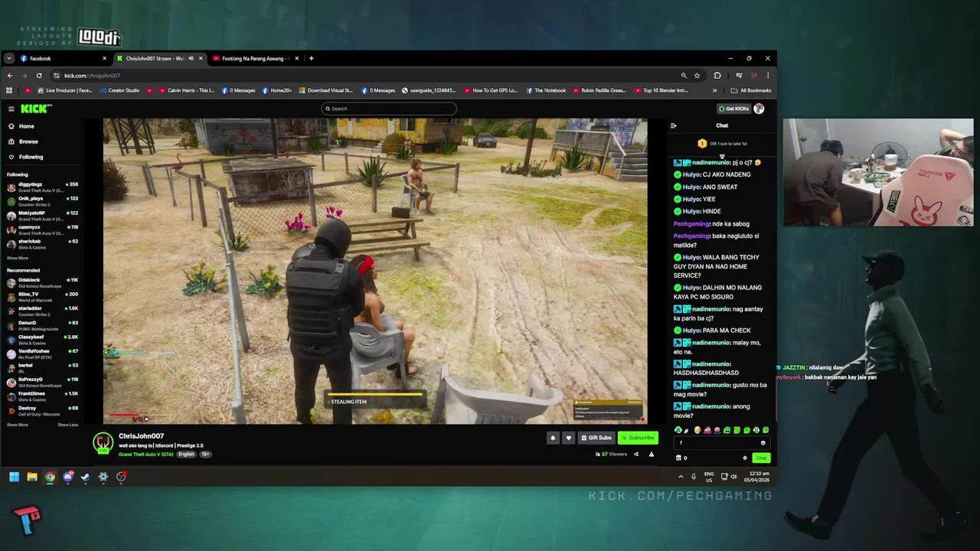Click the Gift Subs button
The height and width of the screenshot is (551, 980).
coord(596,438)
